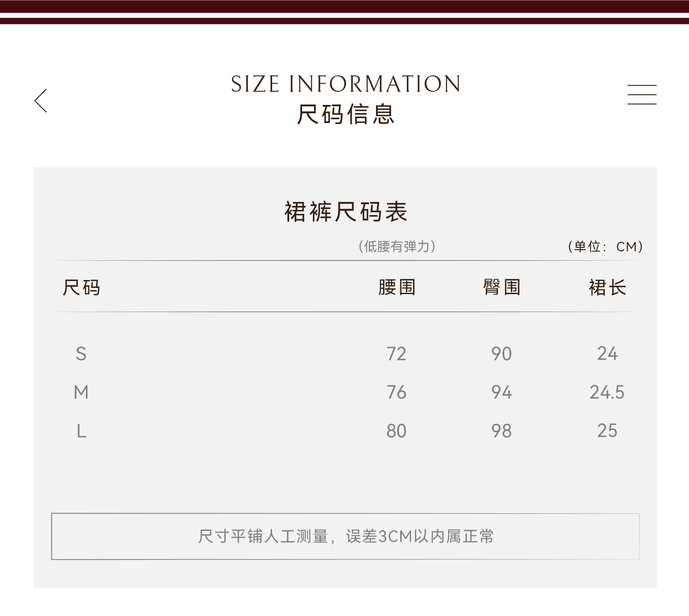Open the hamburger menu icon
Image resolution: width=689 pixels, height=616 pixels.
pos(641,95)
